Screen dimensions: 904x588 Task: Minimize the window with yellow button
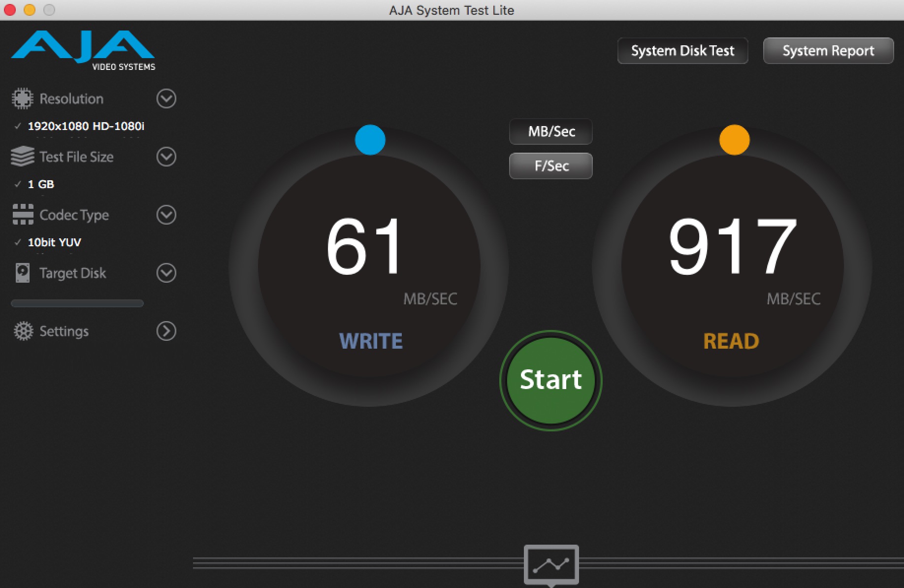30,10
